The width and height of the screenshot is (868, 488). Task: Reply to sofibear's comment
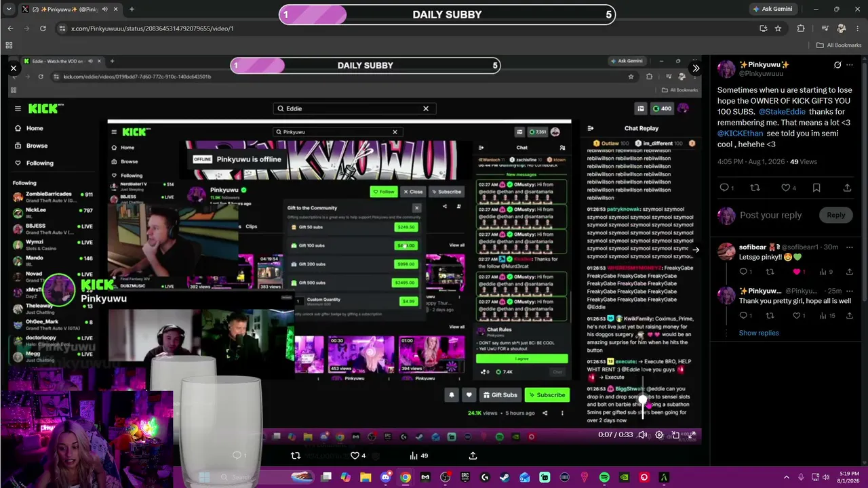(x=745, y=272)
